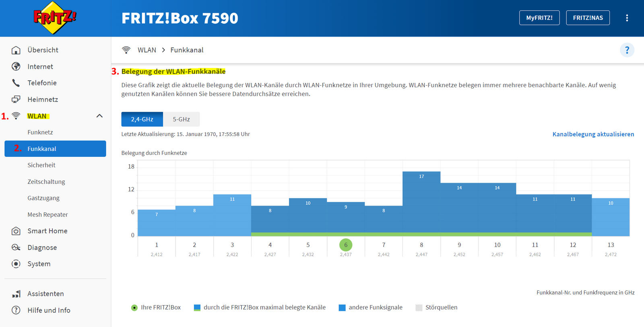
Task: Click the Störquellen legend swatch
Action: pos(419,308)
